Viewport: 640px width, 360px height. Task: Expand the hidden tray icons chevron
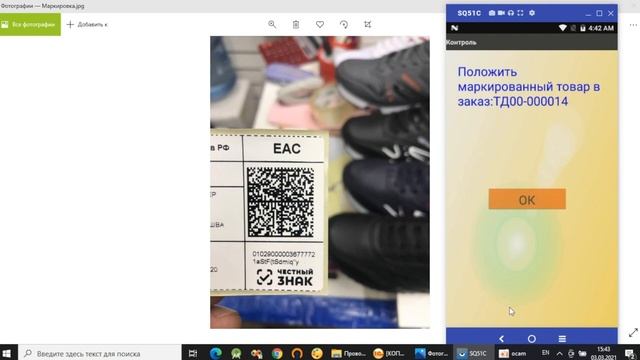click(559, 353)
